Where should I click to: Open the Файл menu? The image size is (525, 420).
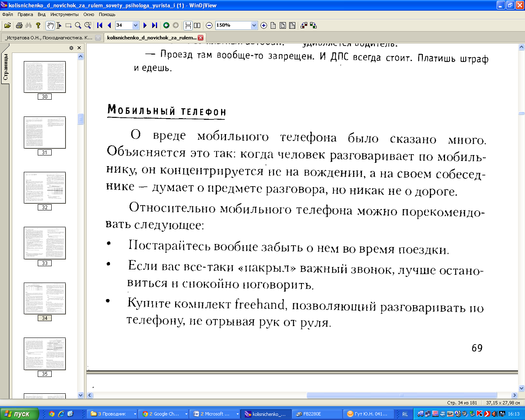click(x=7, y=14)
